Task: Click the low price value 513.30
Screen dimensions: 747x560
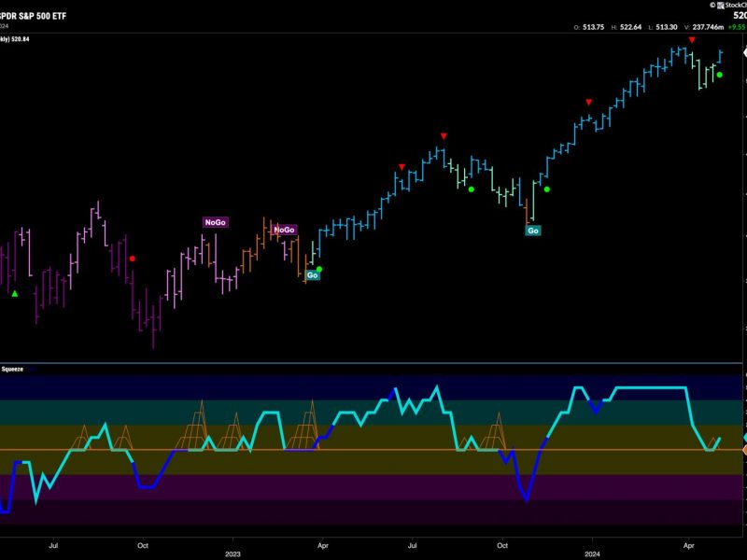Action: click(667, 27)
